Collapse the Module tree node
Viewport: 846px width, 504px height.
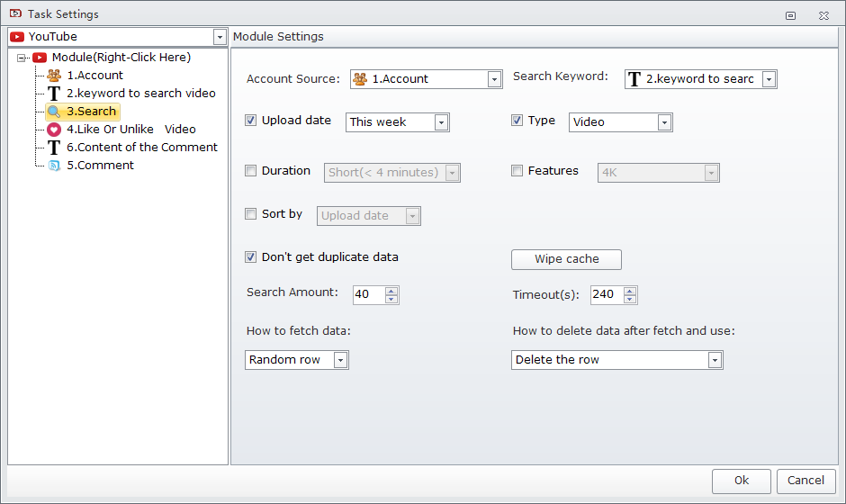pyautogui.click(x=21, y=58)
